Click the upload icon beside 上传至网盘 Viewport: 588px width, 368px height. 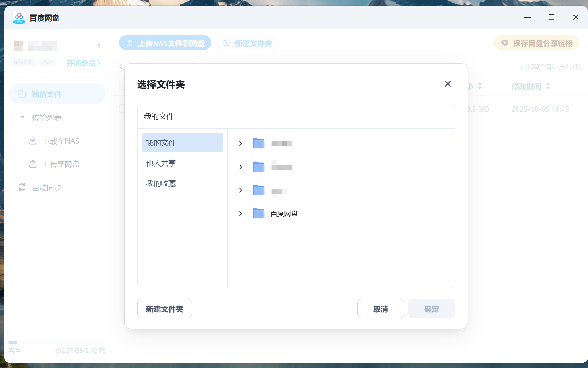33,164
